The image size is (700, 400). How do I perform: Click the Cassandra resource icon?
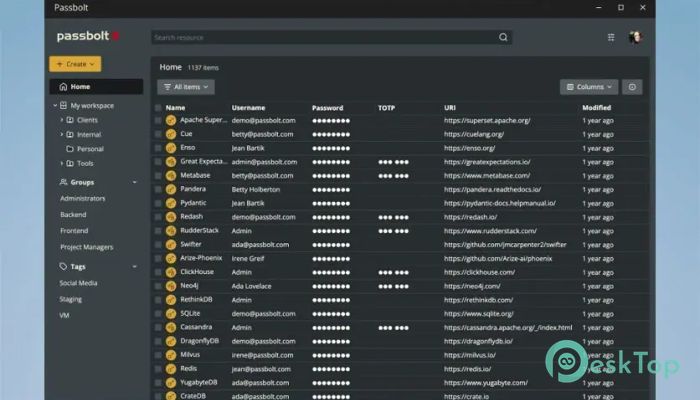[171, 328]
